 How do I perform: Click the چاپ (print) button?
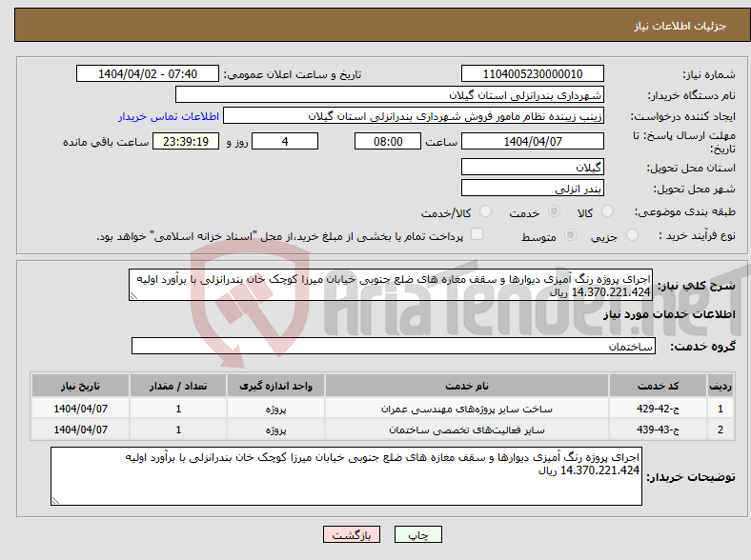[x=417, y=534]
